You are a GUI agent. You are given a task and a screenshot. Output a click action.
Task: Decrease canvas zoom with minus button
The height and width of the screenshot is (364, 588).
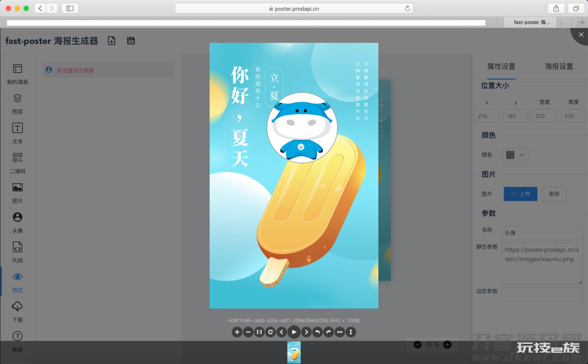click(x=418, y=344)
